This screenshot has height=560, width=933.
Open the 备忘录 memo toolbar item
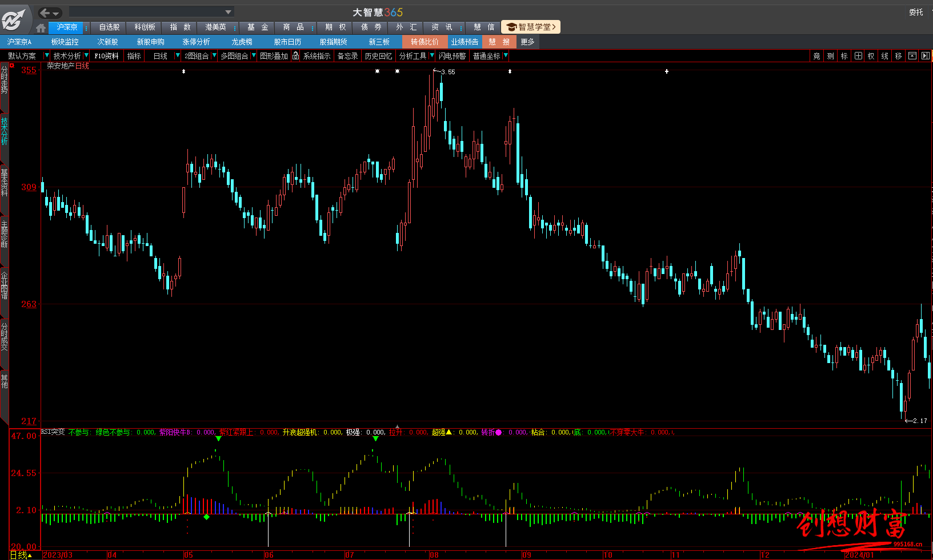coord(347,56)
